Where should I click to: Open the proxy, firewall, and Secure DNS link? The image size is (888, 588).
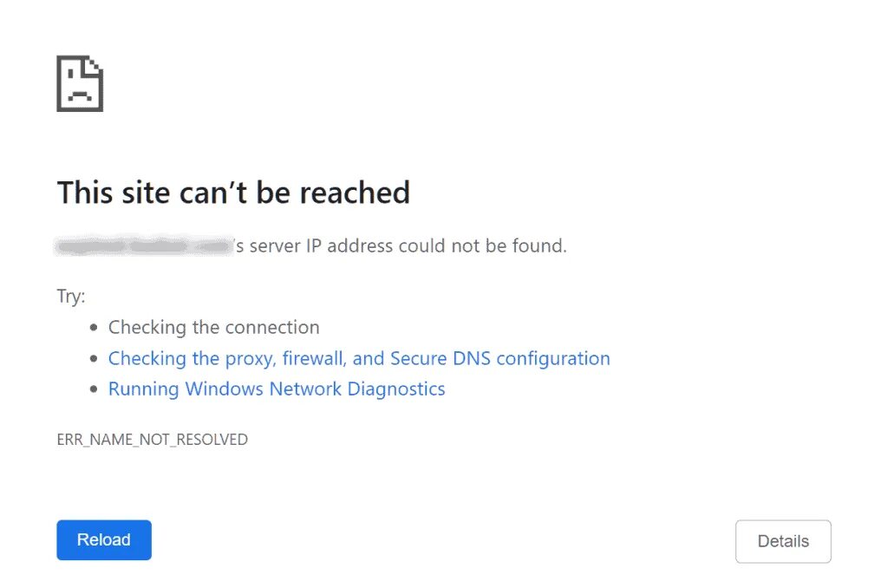pos(359,358)
